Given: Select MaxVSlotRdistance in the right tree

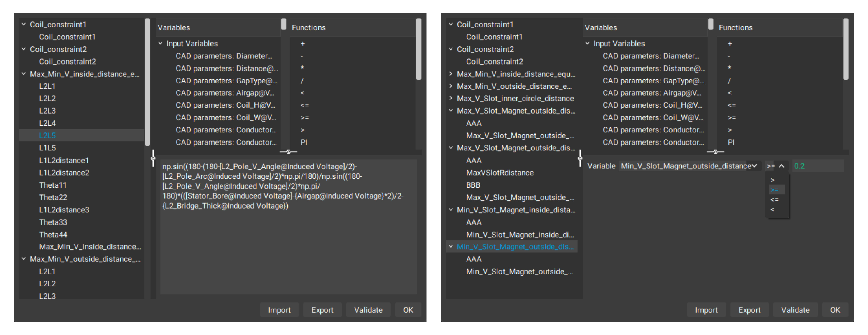Looking at the screenshot, I should (x=500, y=173).
